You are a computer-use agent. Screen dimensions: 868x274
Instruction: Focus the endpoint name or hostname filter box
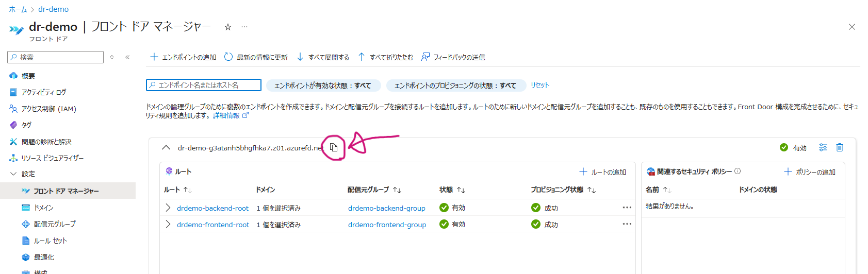pyautogui.click(x=204, y=85)
